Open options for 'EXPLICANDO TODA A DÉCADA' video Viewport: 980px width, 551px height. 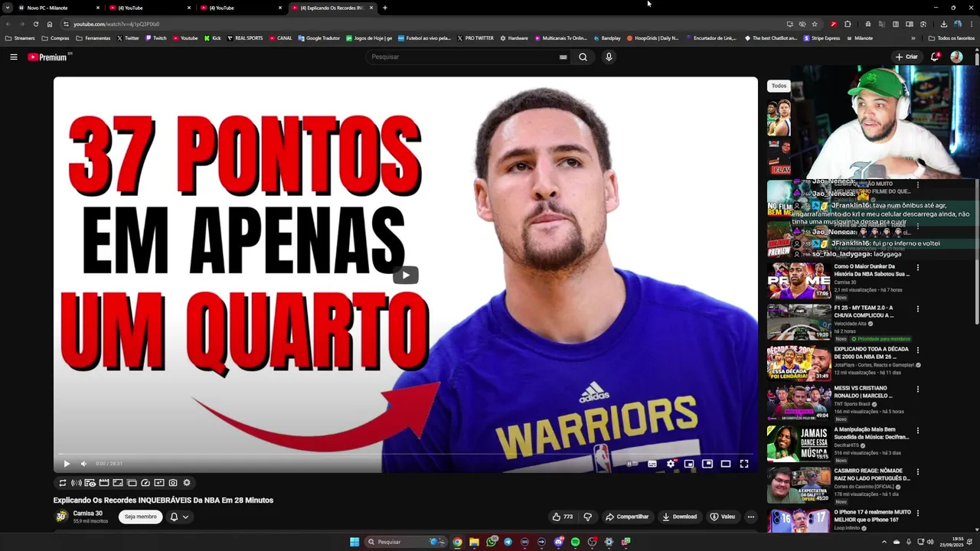(918, 350)
